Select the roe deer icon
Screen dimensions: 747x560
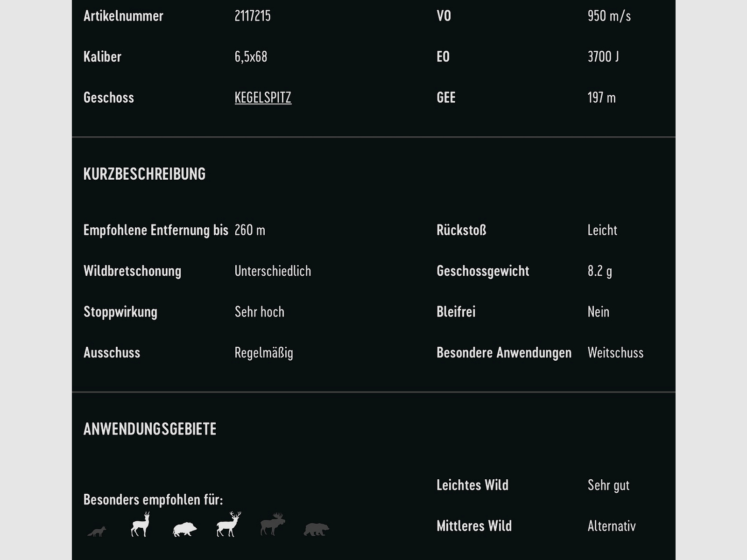(140, 525)
